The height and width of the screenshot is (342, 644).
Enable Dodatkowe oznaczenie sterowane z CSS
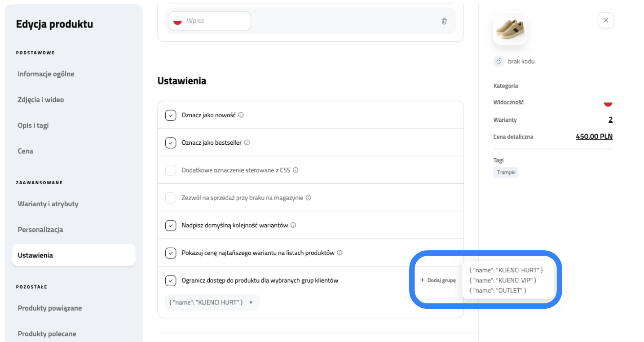(171, 170)
